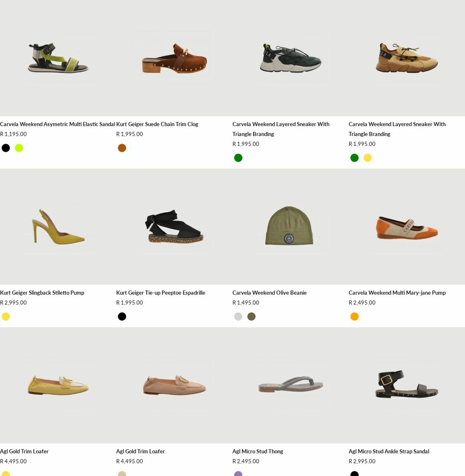Click the Carvela Weekend Olive Beanie title
The height and width of the screenshot is (476, 465).
point(269,293)
